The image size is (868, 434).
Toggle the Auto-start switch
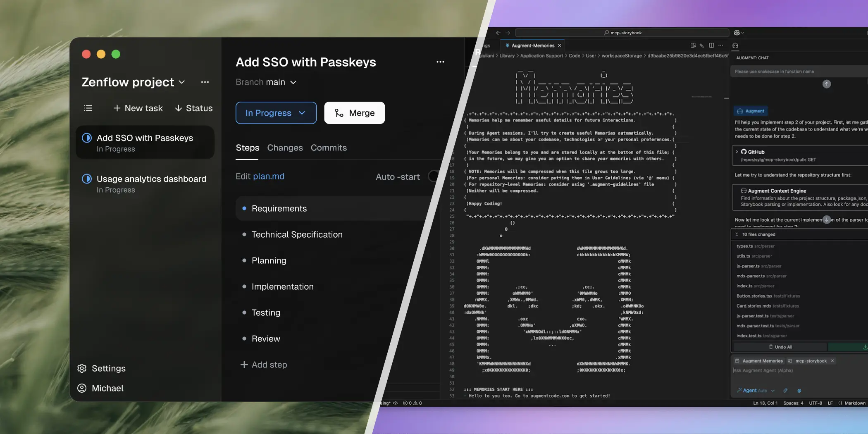[x=433, y=176]
